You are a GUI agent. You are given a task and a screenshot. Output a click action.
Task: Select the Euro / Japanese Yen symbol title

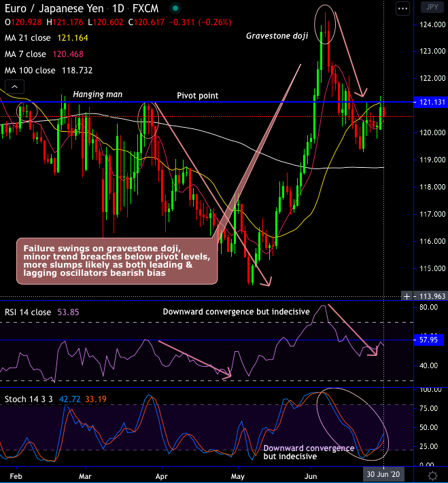point(54,8)
